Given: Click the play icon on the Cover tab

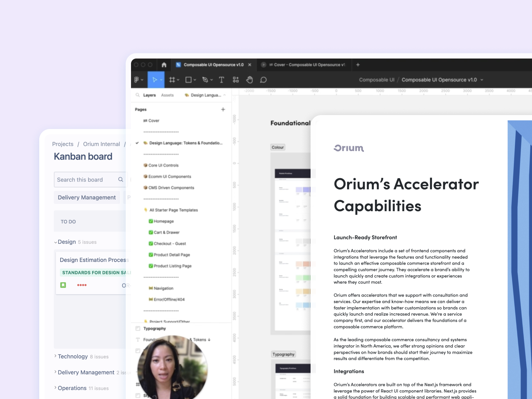Looking at the screenshot, I should [x=263, y=65].
